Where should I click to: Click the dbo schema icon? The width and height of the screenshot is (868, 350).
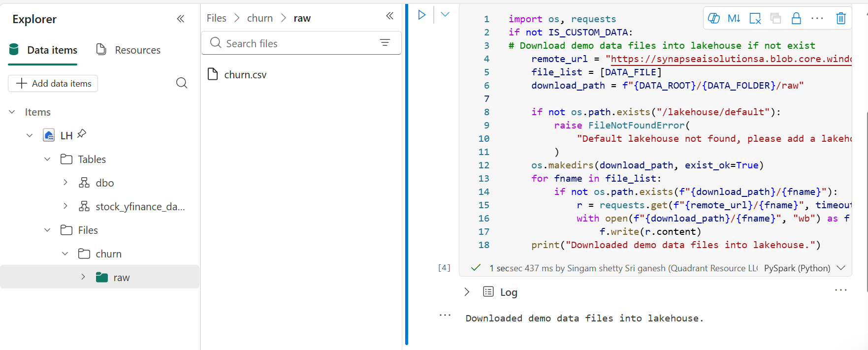(x=84, y=183)
